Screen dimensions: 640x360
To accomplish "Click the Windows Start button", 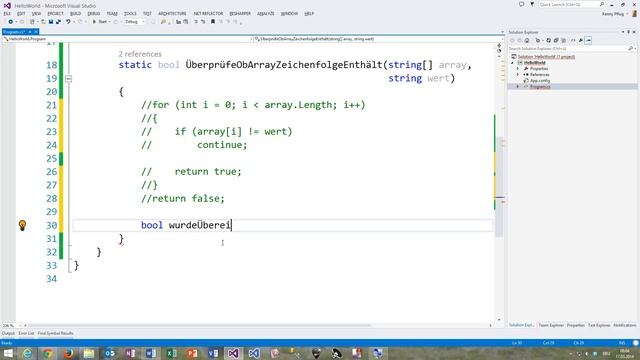I will 7,353.
